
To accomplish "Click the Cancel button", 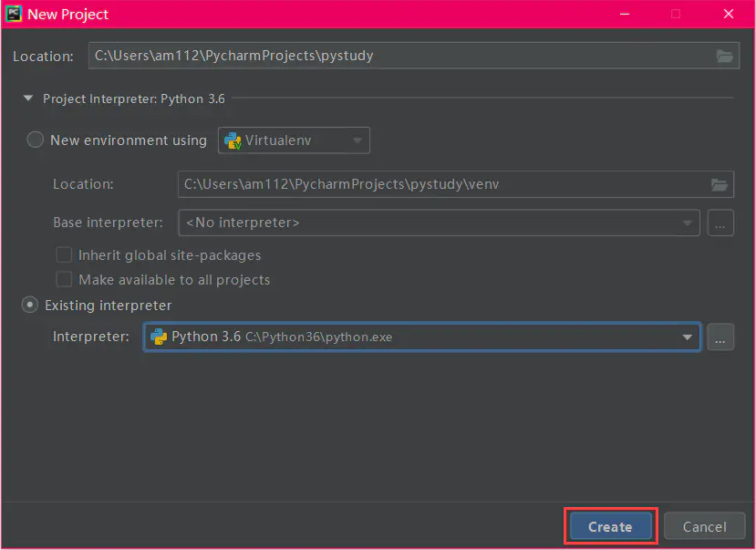I will (704, 526).
